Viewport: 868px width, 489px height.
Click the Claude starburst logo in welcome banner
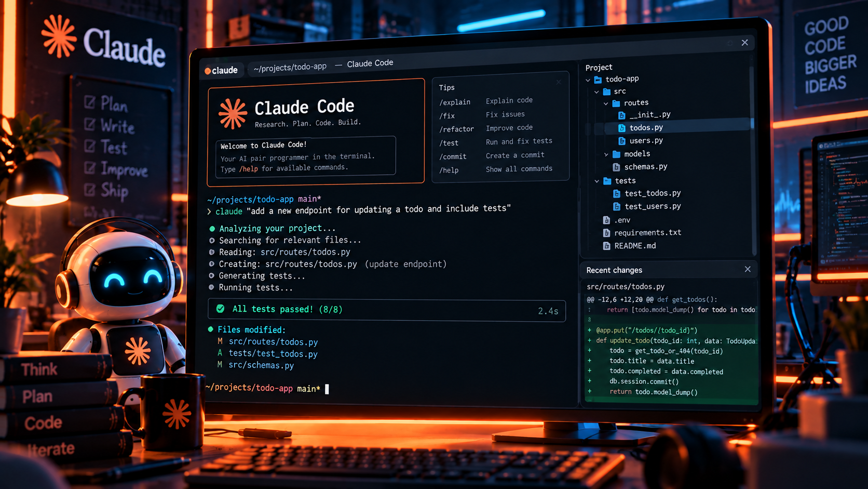tap(233, 113)
